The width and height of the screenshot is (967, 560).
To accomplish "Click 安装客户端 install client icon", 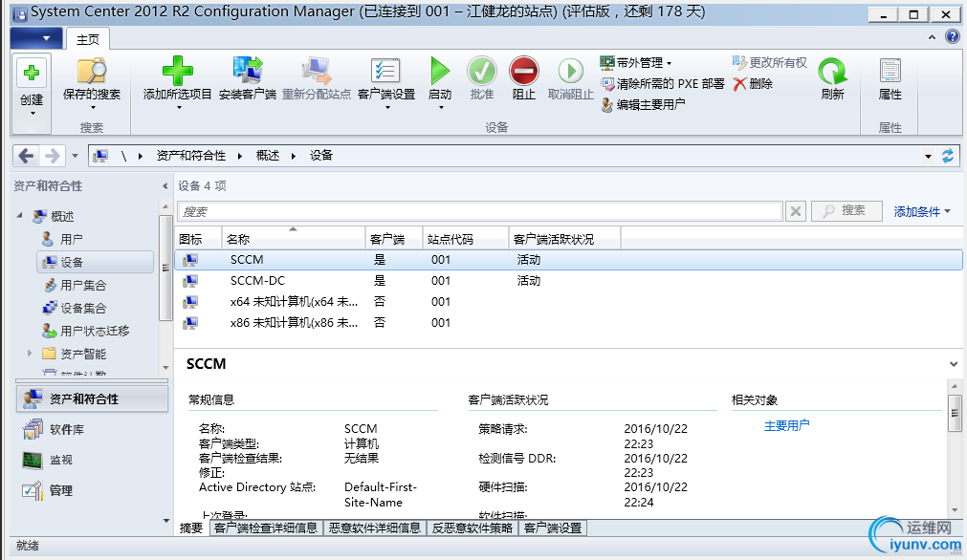I will point(248,71).
